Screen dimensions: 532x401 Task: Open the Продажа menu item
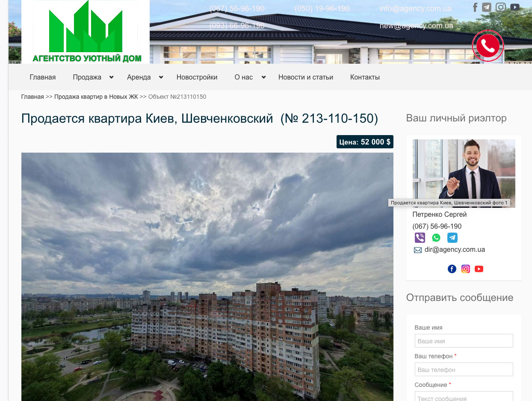point(87,77)
